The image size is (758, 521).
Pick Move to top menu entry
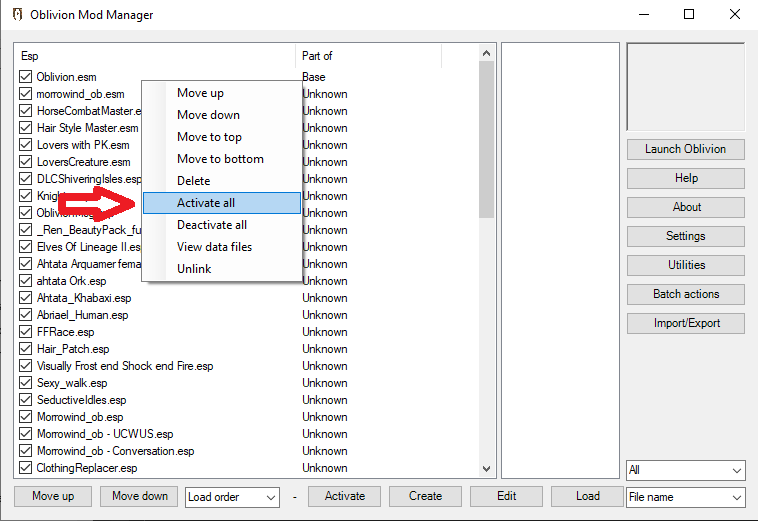tap(209, 137)
